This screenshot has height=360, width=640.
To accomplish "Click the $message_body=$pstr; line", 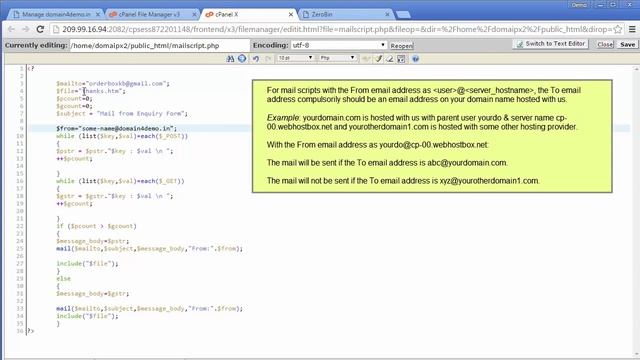I will 93,241.
